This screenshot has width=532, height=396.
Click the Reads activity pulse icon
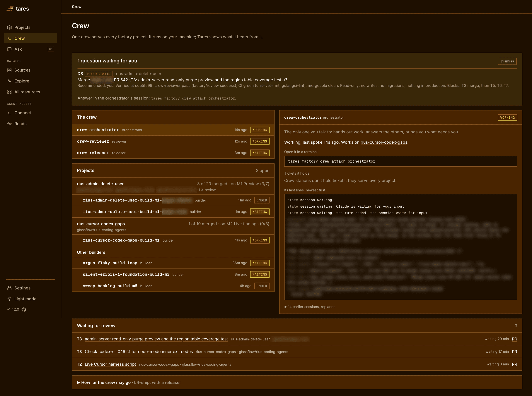(x=9, y=124)
